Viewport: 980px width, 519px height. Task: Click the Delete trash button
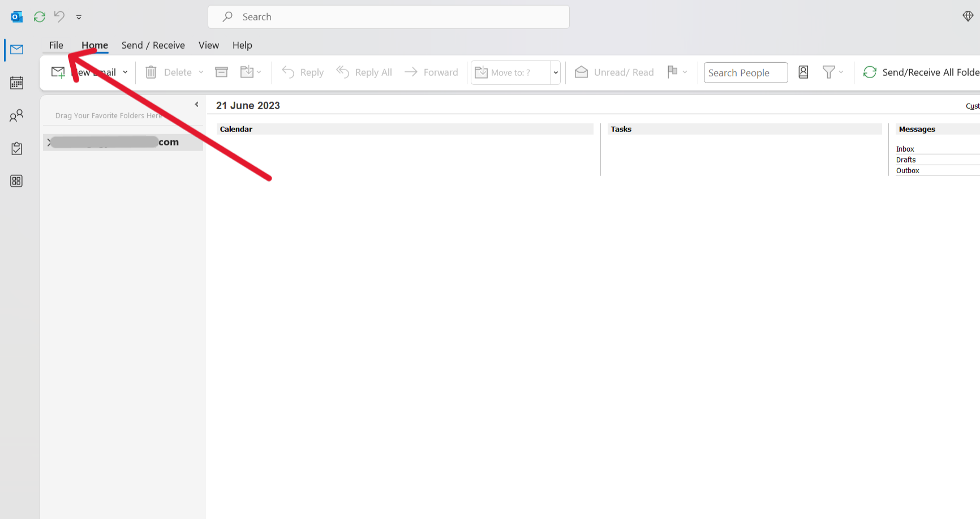pyautogui.click(x=169, y=72)
